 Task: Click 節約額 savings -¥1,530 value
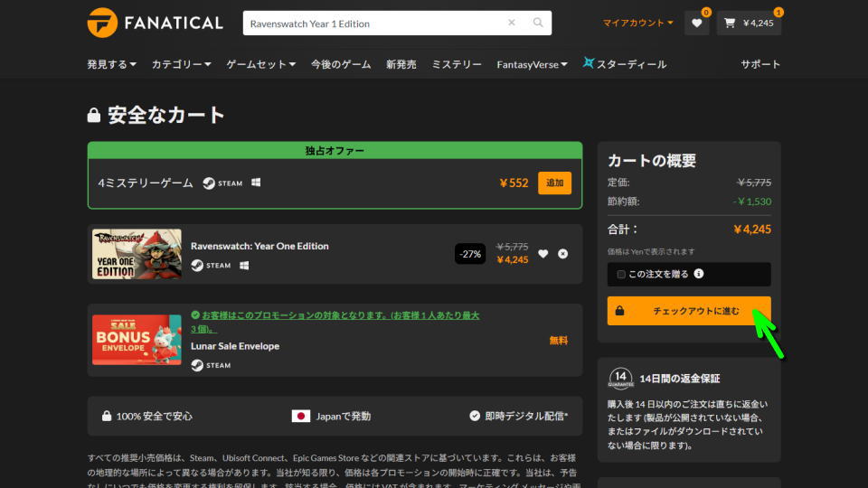(751, 202)
